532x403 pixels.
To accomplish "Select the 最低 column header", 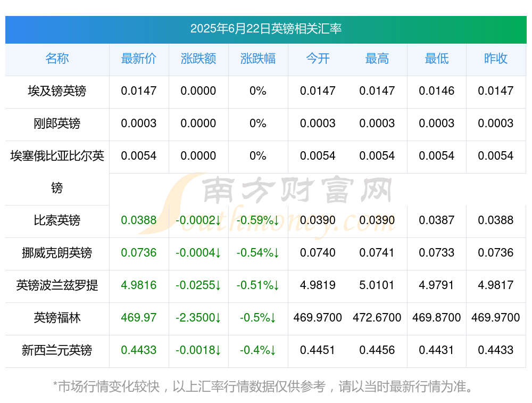I will click(x=437, y=59).
